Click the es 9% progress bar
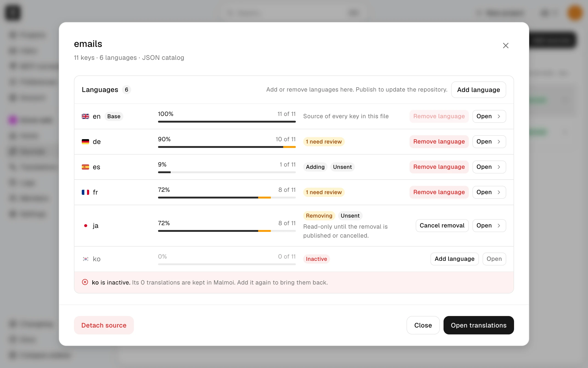Viewport: 588px width, 368px height. pos(227,172)
